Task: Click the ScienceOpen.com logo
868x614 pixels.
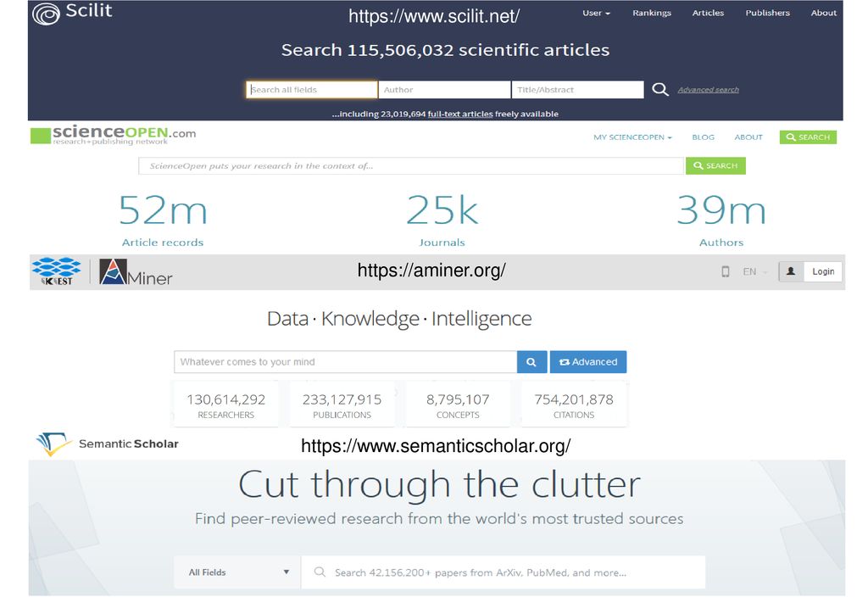Action: (x=113, y=135)
